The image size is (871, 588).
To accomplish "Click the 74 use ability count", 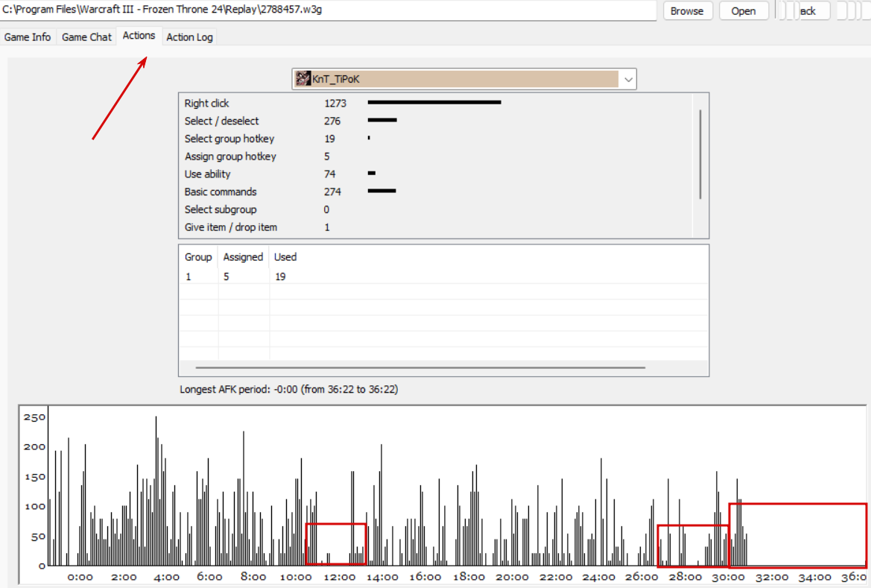I will (329, 174).
